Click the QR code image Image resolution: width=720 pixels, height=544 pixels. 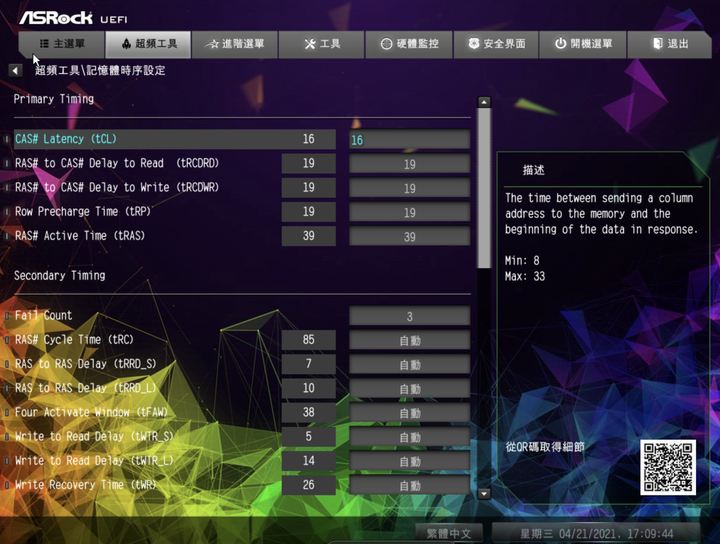pyautogui.click(x=668, y=467)
